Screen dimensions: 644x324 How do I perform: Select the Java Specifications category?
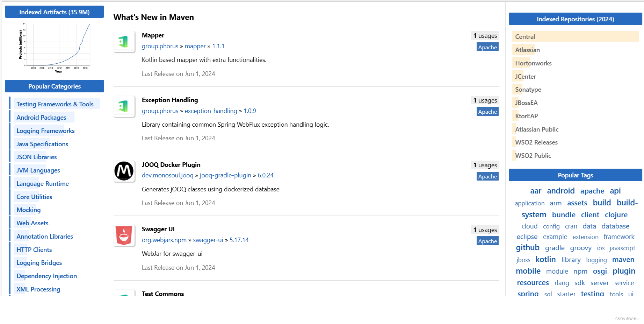pyautogui.click(x=42, y=144)
